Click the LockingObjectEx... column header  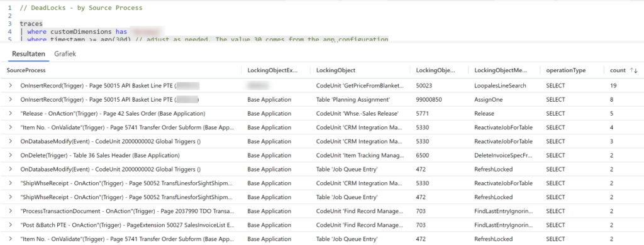point(272,70)
